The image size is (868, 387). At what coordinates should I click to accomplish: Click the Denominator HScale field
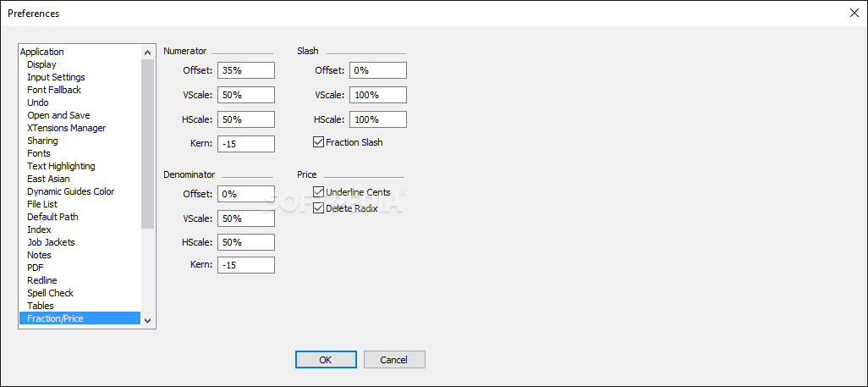[x=246, y=242]
